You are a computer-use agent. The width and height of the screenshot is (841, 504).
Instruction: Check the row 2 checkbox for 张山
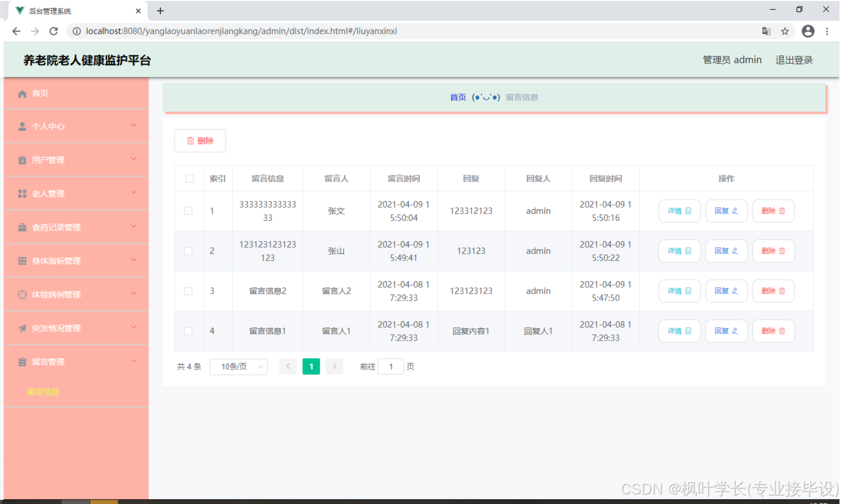(188, 251)
